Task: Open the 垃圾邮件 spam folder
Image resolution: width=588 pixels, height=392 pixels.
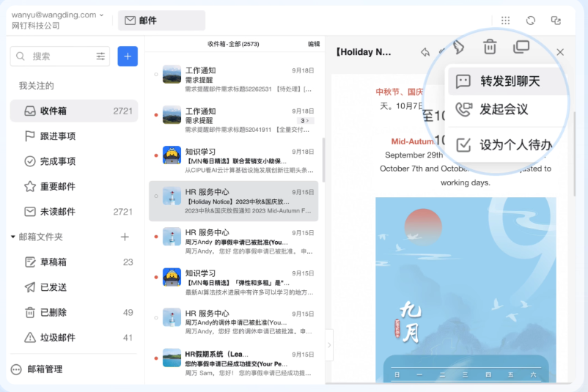Action: tap(74, 338)
